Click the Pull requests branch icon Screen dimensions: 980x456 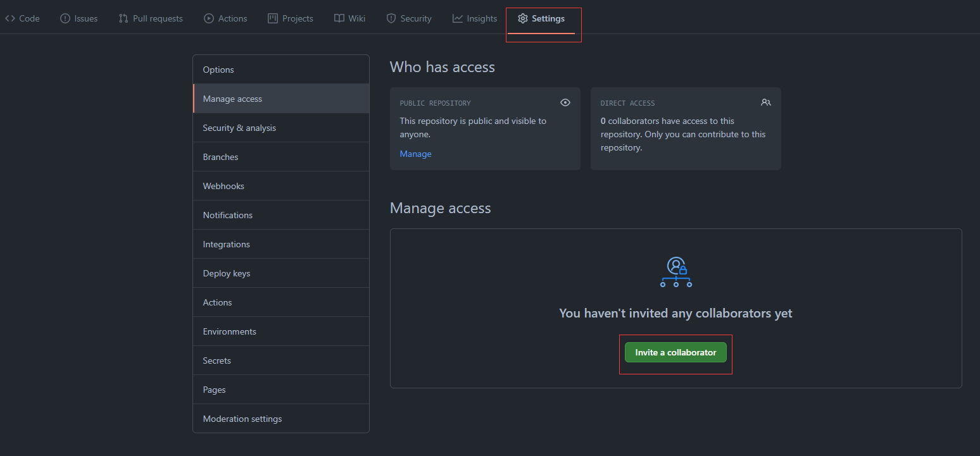click(x=123, y=18)
